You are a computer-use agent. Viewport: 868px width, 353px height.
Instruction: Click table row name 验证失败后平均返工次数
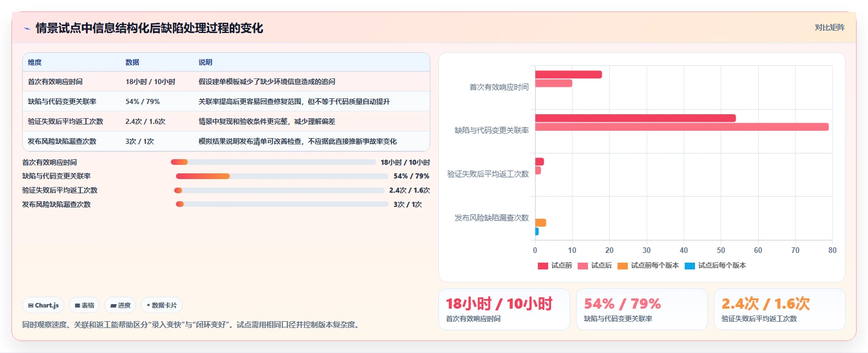click(65, 122)
